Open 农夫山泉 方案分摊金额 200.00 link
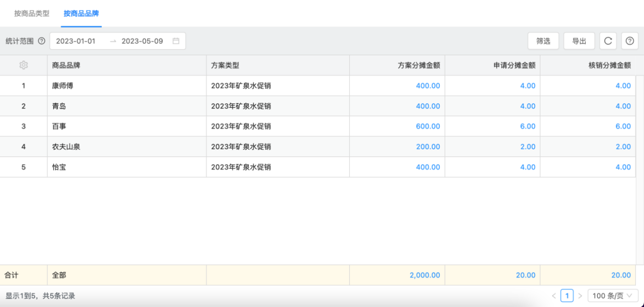644x307 pixels. pos(428,147)
